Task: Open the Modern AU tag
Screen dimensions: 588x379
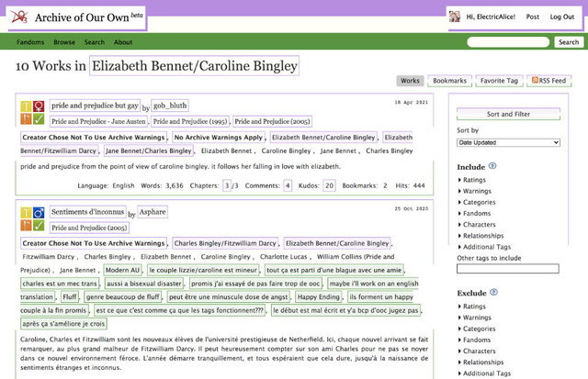Action: (122, 270)
